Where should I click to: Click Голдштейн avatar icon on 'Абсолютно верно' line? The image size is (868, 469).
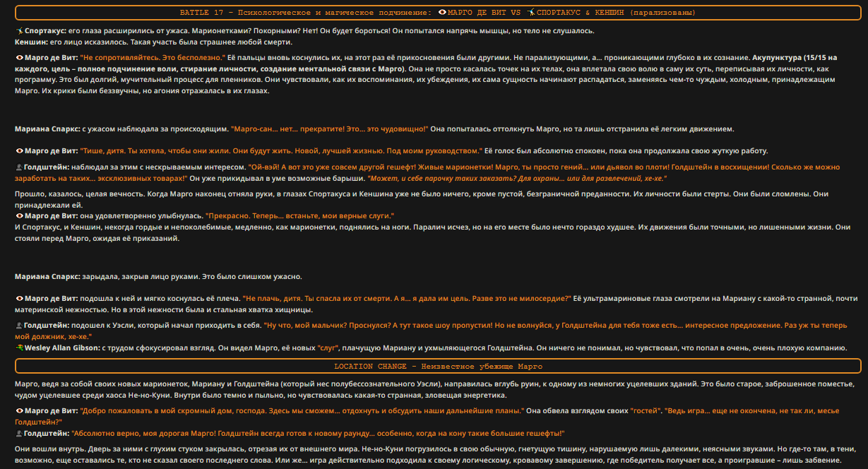pyautogui.click(x=19, y=433)
